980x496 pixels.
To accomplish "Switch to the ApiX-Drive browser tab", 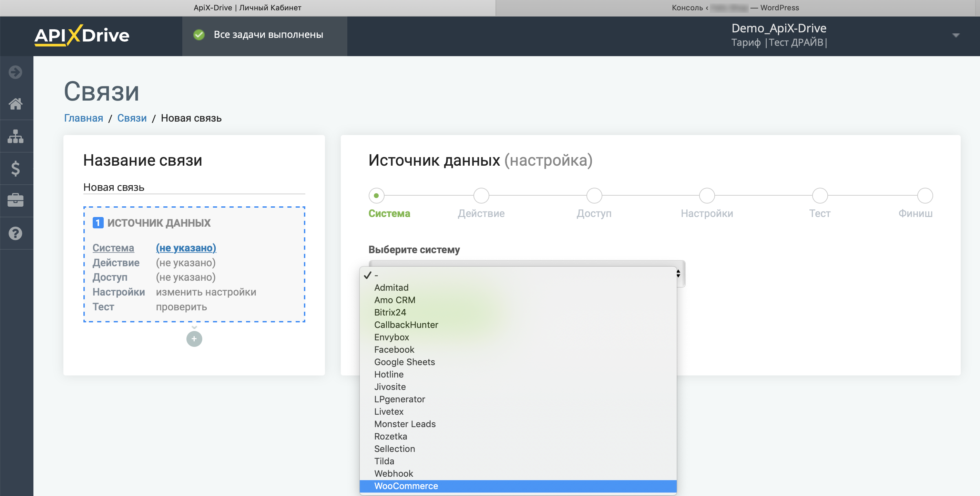I will [248, 8].
